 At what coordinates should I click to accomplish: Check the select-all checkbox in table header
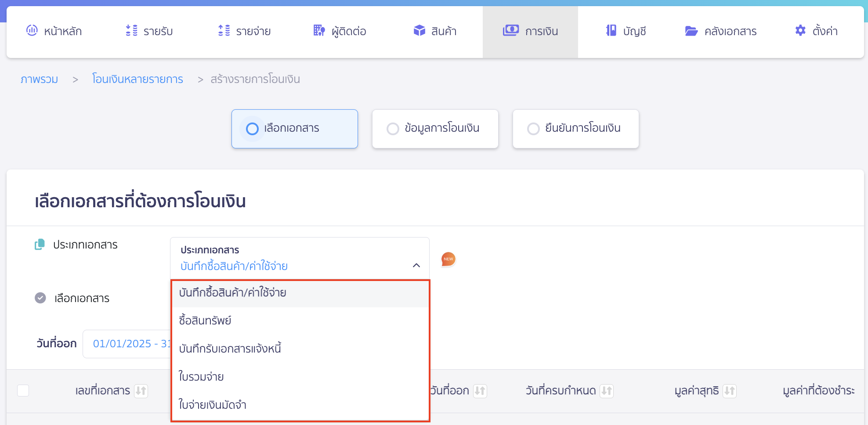click(23, 391)
